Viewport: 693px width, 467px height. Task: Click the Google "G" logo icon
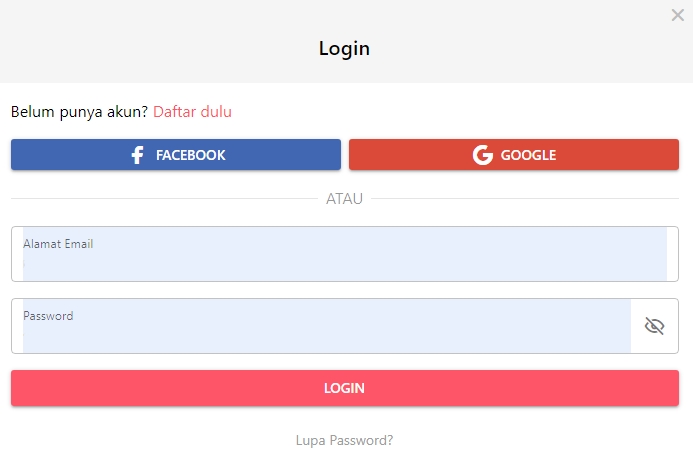point(483,155)
